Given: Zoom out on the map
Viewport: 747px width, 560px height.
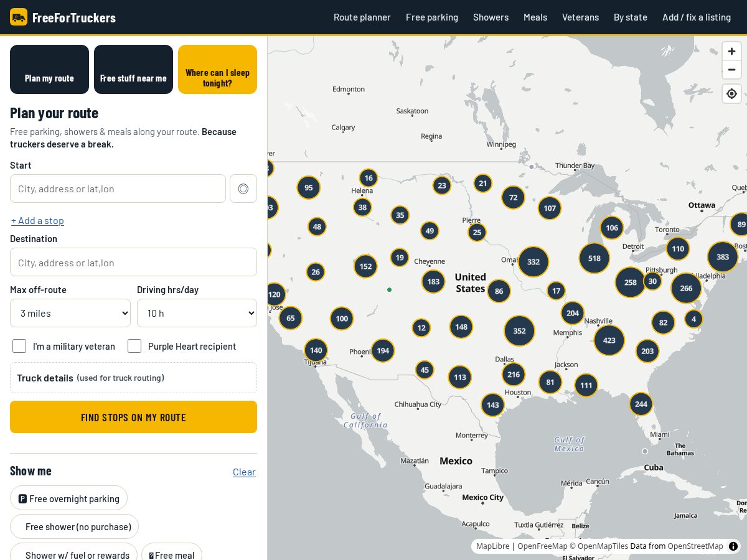Looking at the screenshot, I should pyautogui.click(x=731, y=70).
